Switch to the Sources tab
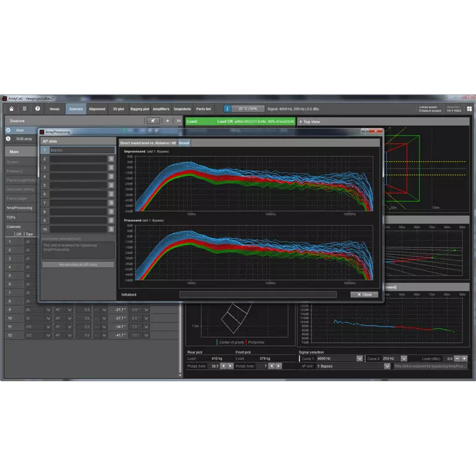The height and width of the screenshot is (476, 476). coord(76,109)
